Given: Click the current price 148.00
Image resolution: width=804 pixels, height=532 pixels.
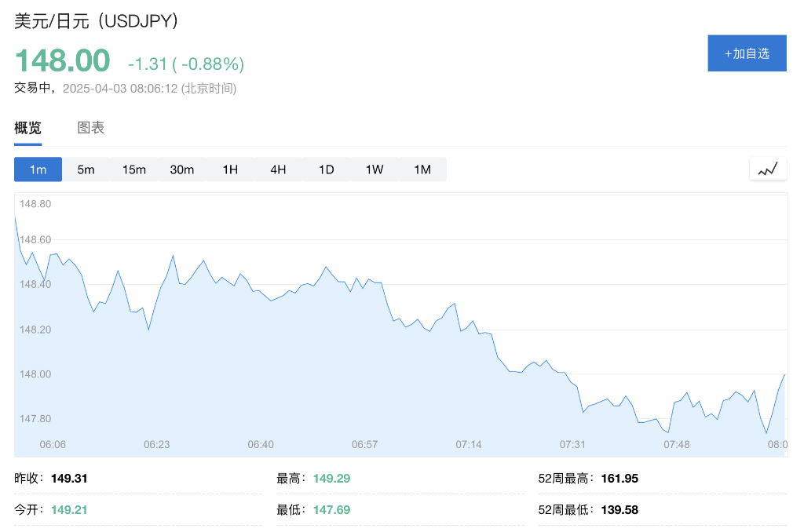Looking at the screenshot, I should [x=62, y=62].
